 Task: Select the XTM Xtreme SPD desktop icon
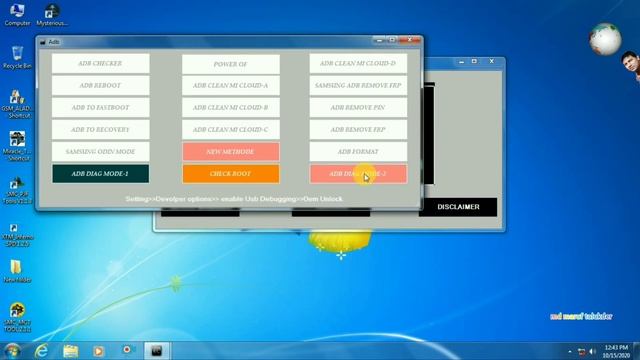[17, 235]
